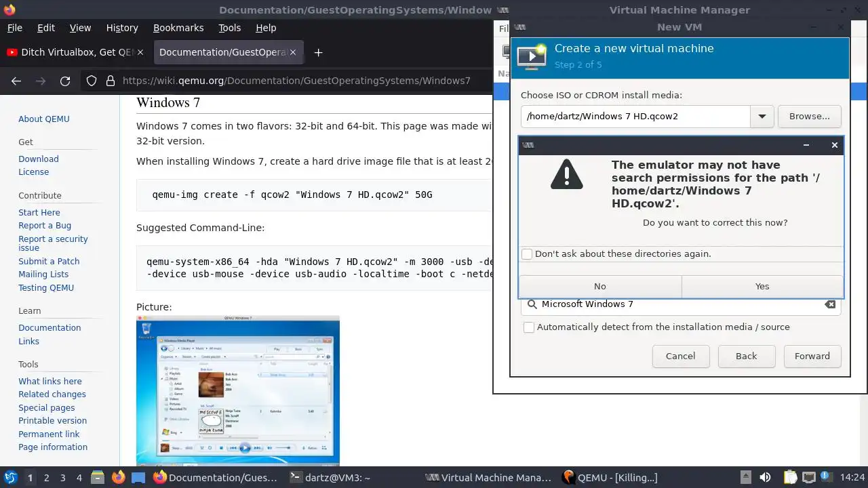Go Back in the New VM wizard
The image size is (868, 488).
click(746, 357)
